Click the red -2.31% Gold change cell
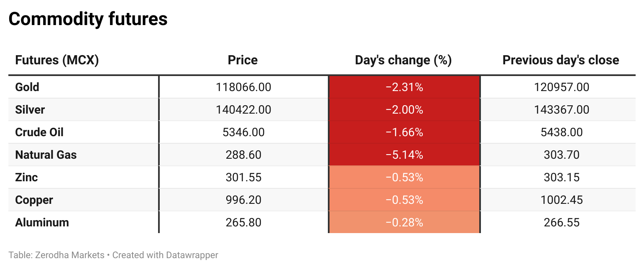The width and height of the screenshot is (644, 269). pos(404,87)
